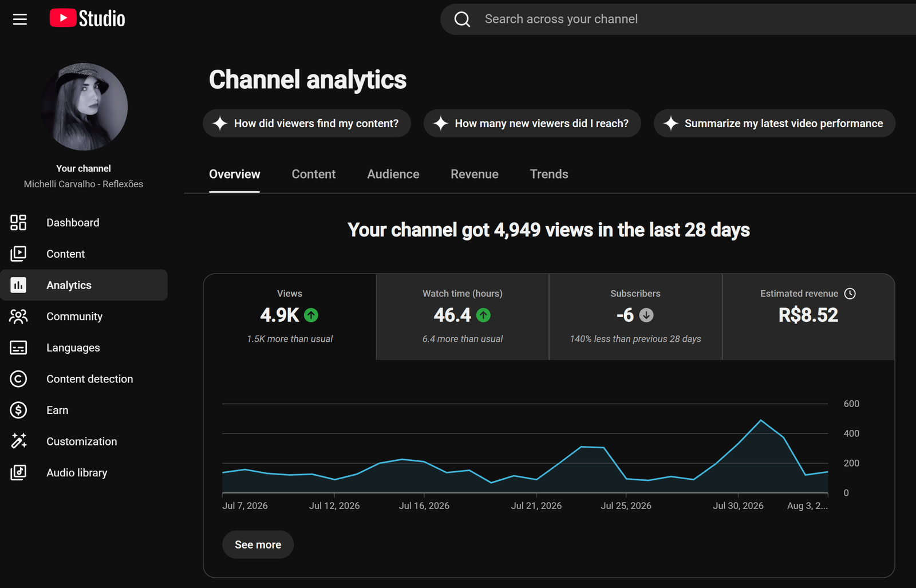Switch to the Revenue tab
Image resolution: width=916 pixels, height=588 pixels.
(475, 174)
